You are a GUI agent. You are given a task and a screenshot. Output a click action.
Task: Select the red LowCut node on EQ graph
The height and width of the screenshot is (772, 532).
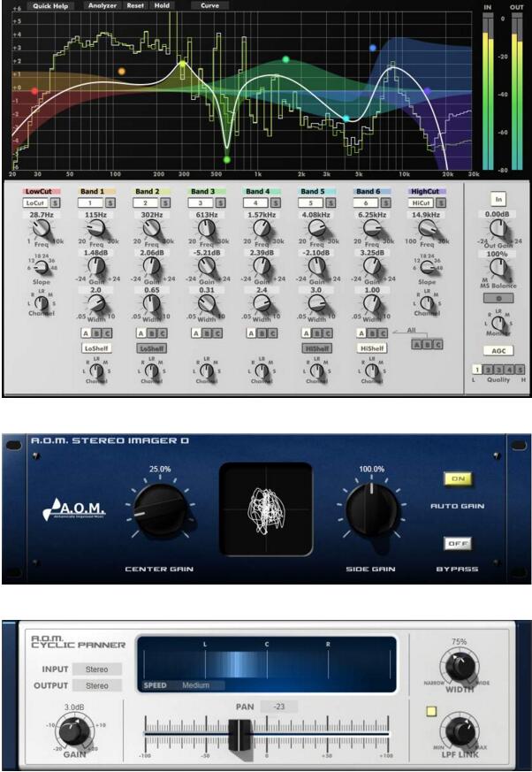point(34,91)
